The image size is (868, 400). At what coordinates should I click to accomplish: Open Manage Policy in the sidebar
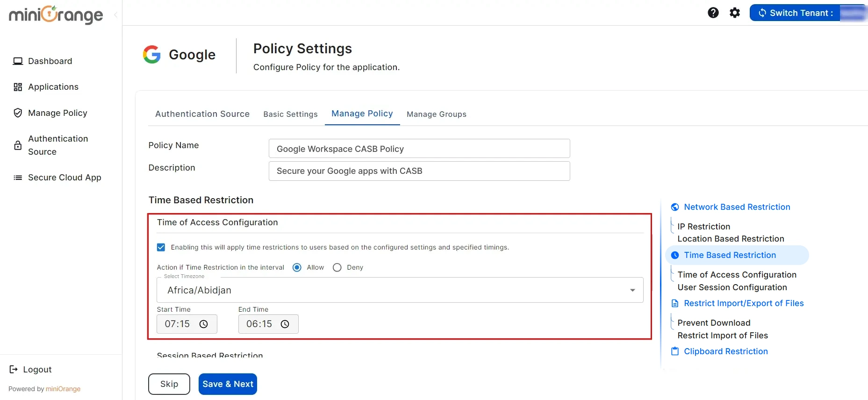point(57,113)
